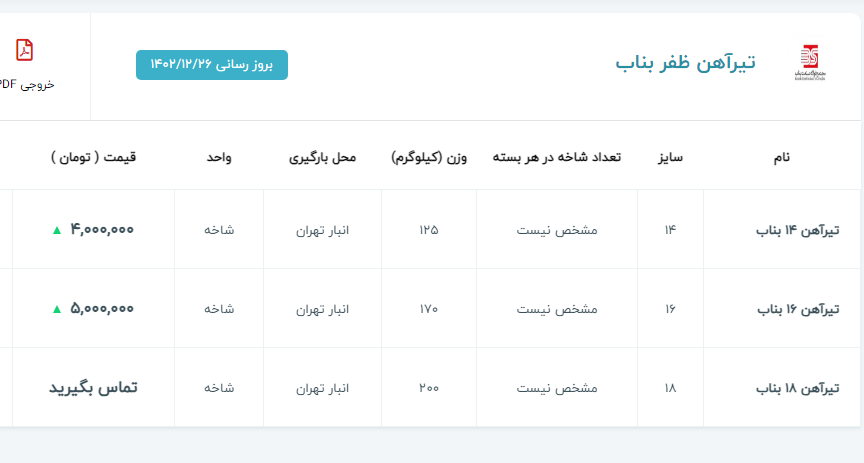Click the سایز column header

669,158
